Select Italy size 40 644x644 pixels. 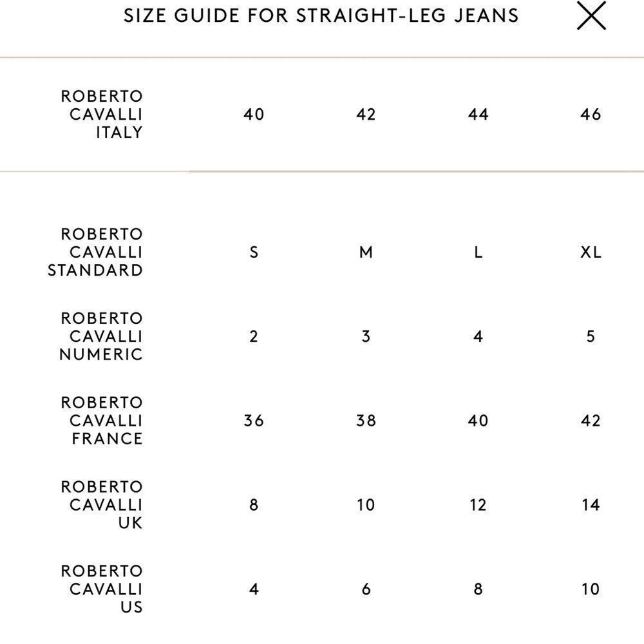tap(254, 115)
